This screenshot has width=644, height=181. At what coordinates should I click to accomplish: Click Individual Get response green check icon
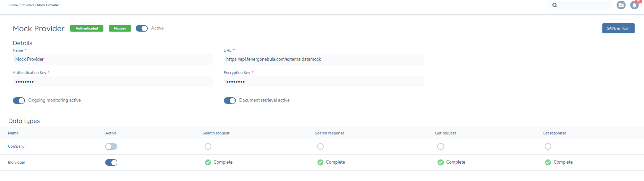coord(548,162)
